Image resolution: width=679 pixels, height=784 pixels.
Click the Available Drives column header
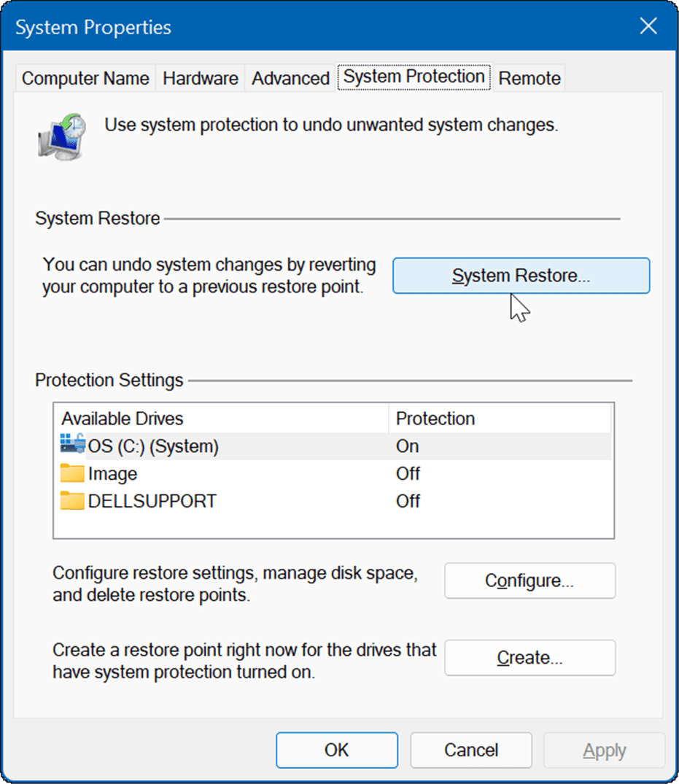click(x=220, y=419)
